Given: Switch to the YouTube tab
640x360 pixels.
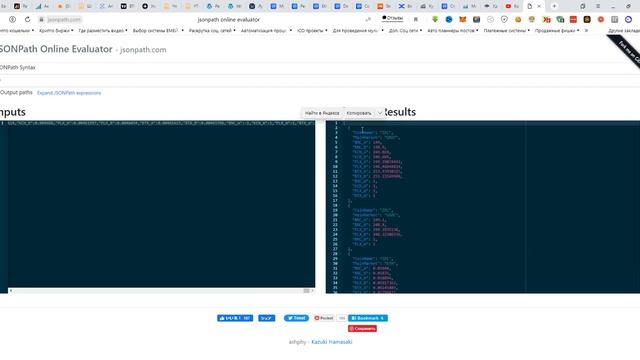Looking at the screenshot, I should coord(512,6).
